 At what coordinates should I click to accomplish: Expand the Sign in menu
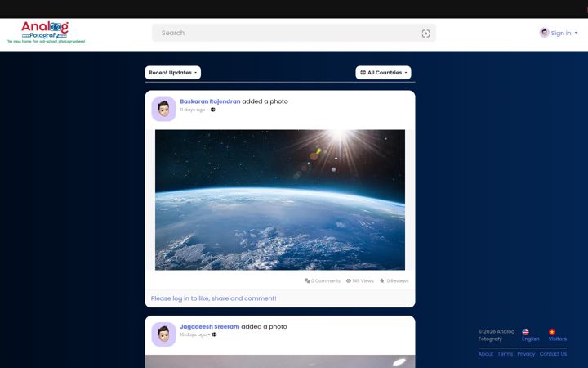coord(559,33)
